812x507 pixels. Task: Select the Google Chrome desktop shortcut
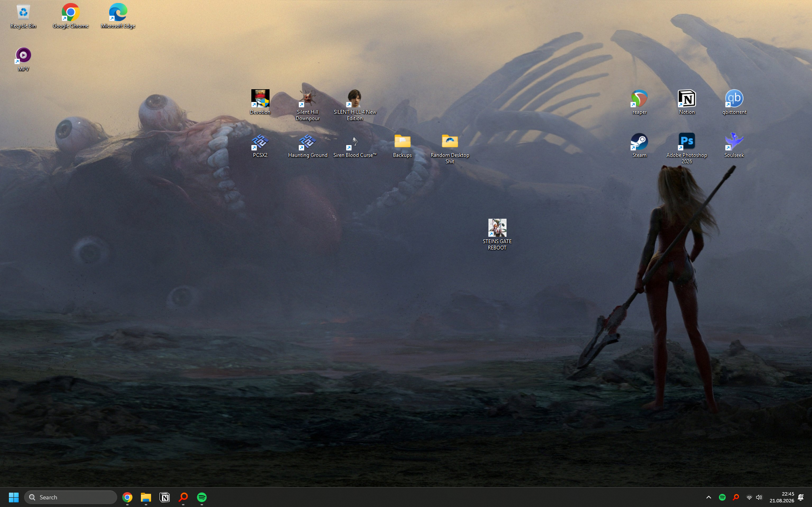71,16
